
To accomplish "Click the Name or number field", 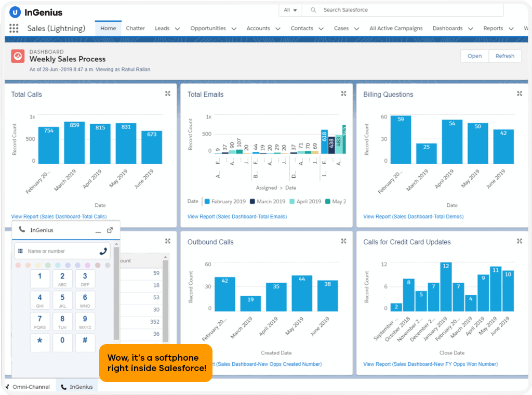I will (62, 251).
